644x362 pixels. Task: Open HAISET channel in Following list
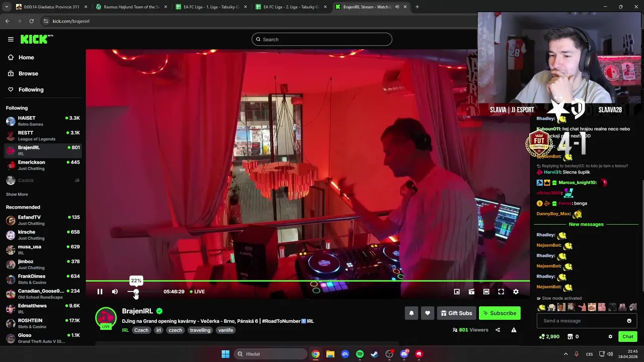(x=43, y=121)
